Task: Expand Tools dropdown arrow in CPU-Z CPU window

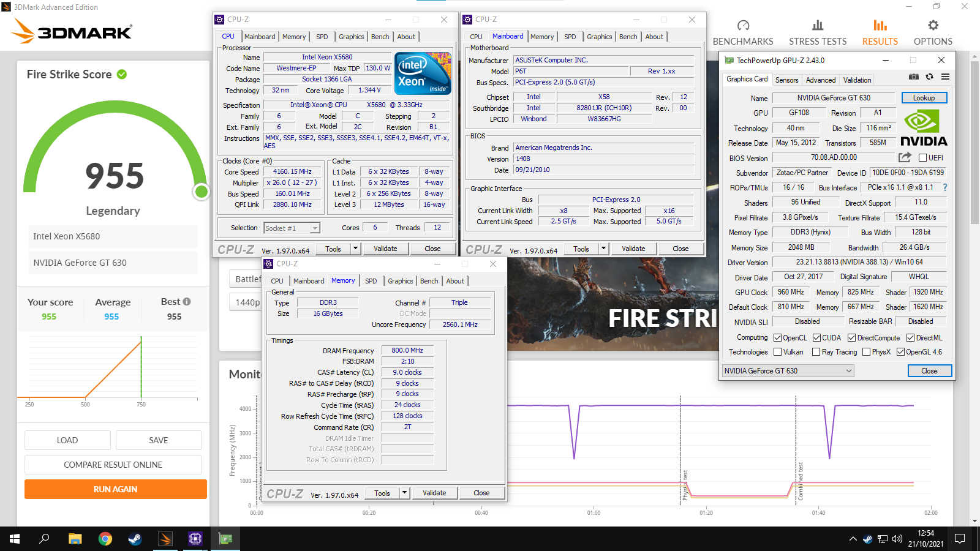Action: pyautogui.click(x=355, y=249)
